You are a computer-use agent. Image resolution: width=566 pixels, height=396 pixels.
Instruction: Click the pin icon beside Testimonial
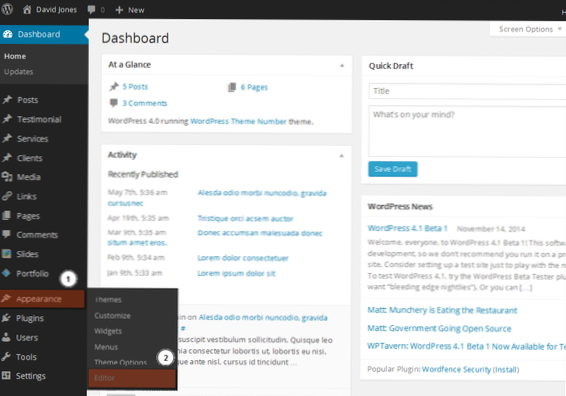tap(7, 119)
